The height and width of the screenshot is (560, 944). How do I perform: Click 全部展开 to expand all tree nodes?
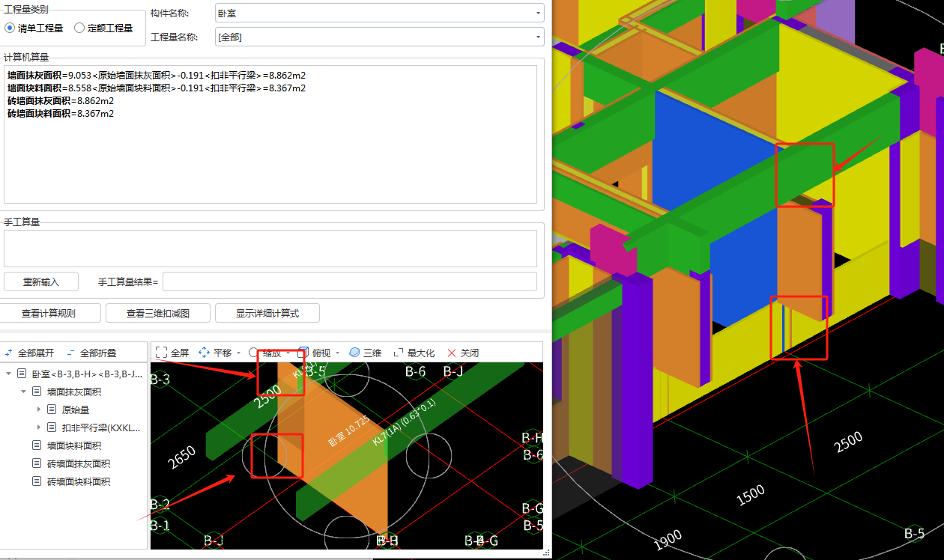(x=29, y=353)
